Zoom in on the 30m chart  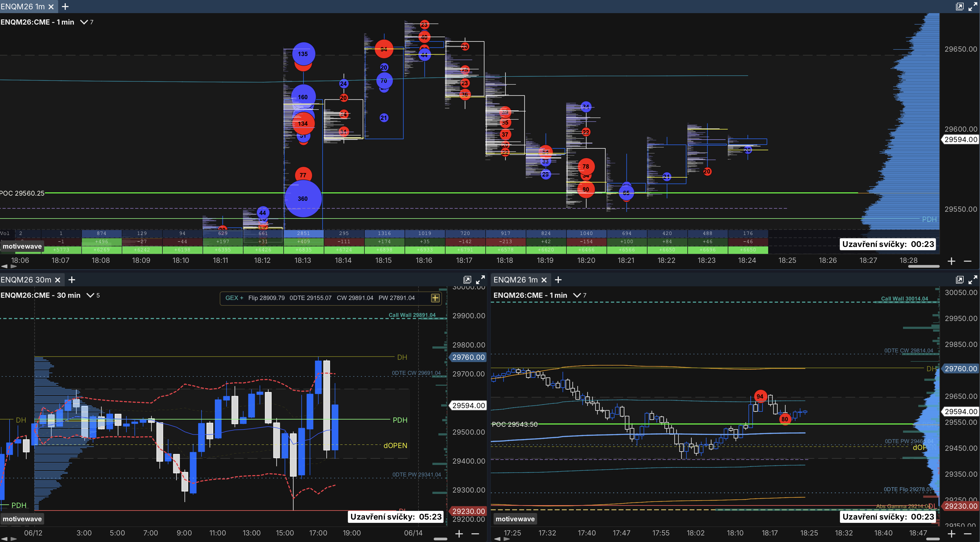point(459,534)
